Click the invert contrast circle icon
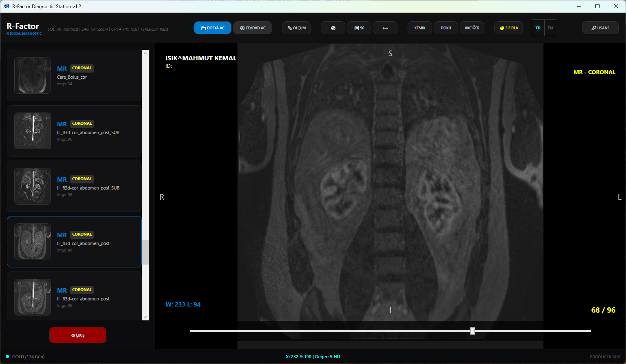Screen dimensions: 626x364 pos(333,28)
